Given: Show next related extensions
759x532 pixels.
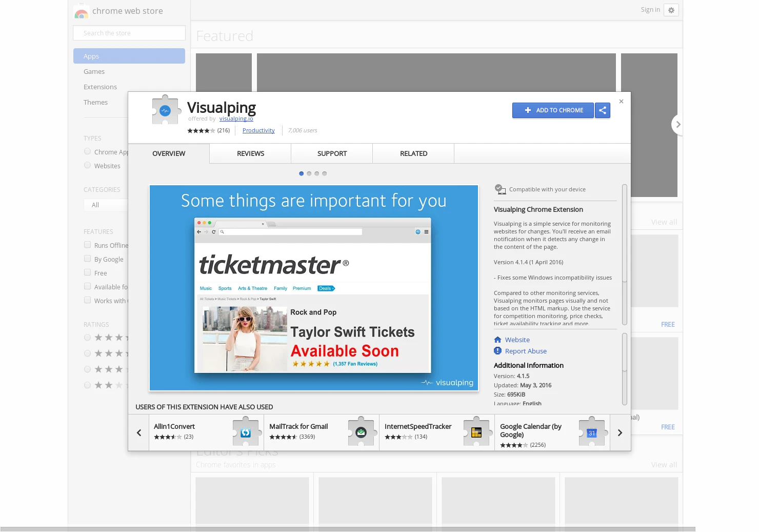Looking at the screenshot, I should (620, 432).
